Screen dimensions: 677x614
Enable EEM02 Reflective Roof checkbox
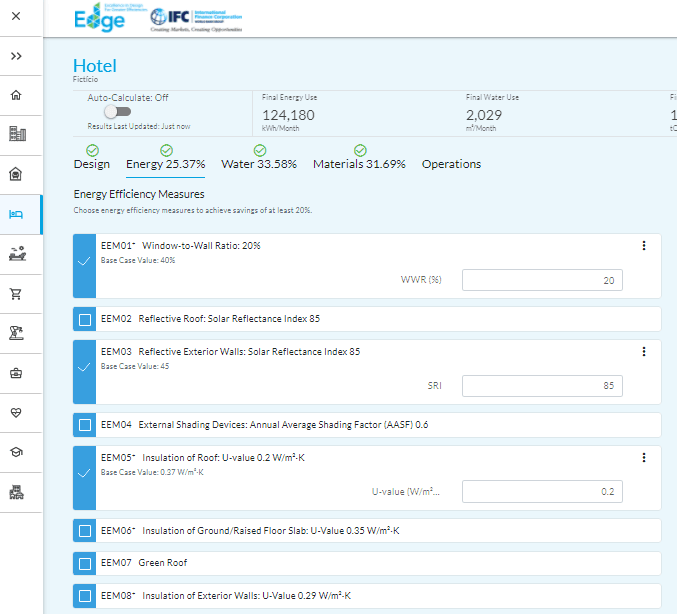(x=85, y=319)
